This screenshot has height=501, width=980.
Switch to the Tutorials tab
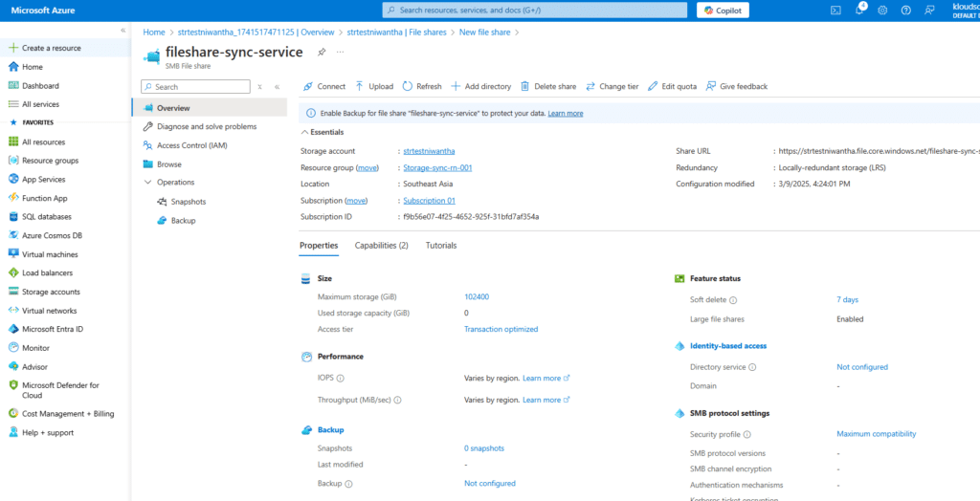pyautogui.click(x=441, y=246)
